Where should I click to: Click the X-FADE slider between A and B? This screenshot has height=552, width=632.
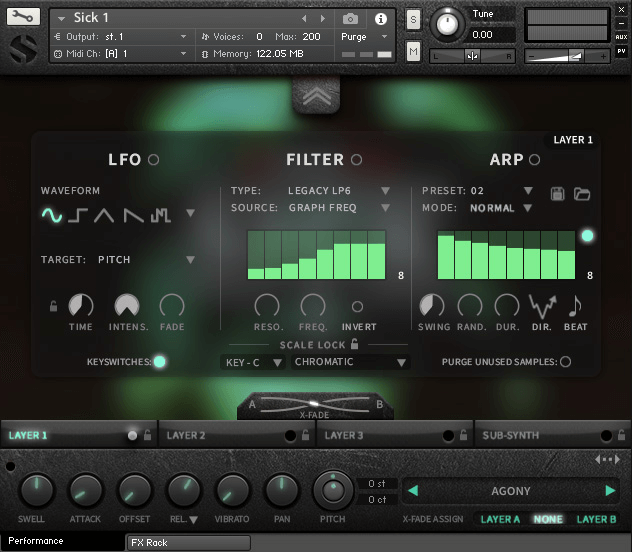[x=315, y=403]
